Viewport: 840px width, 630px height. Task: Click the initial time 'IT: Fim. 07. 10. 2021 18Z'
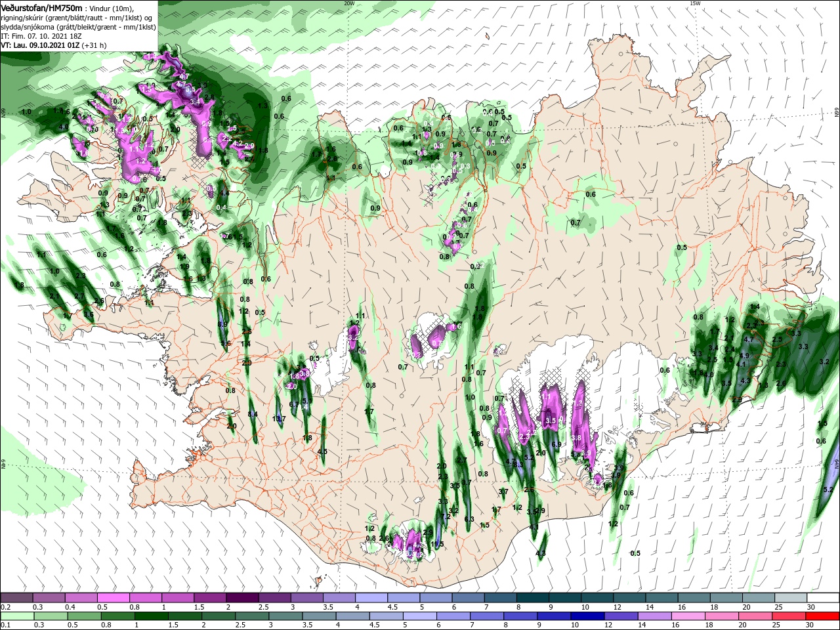pos(41,36)
